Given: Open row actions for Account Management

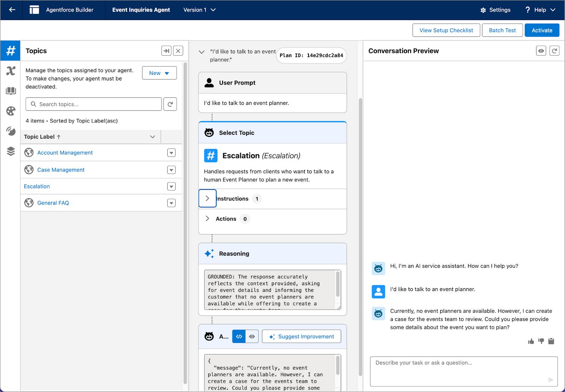Looking at the screenshot, I should (x=171, y=153).
